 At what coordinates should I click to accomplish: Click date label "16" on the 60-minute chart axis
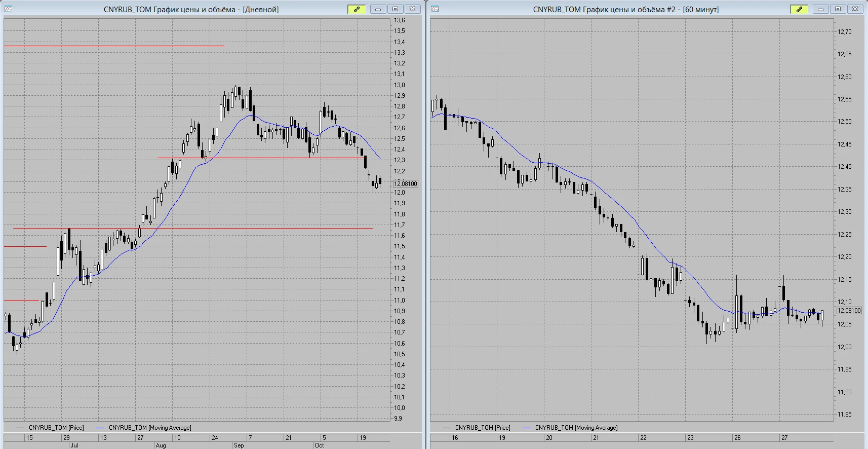455,437
